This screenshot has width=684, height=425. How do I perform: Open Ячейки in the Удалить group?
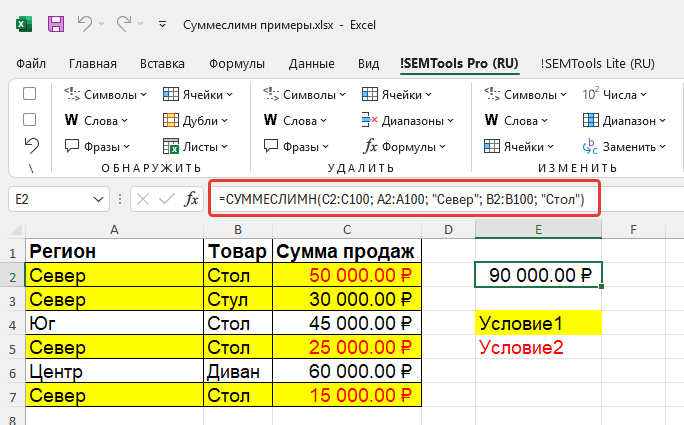click(x=397, y=94)
